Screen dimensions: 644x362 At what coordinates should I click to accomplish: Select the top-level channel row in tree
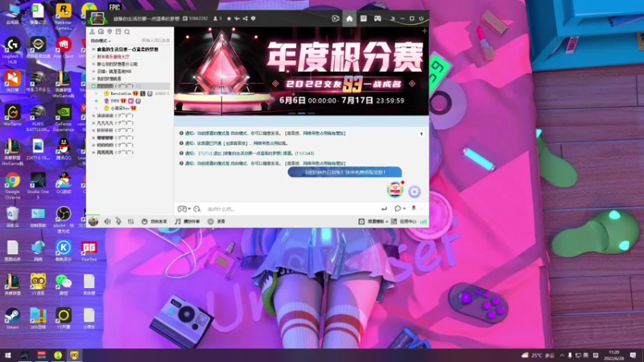(x=128, y=49)
